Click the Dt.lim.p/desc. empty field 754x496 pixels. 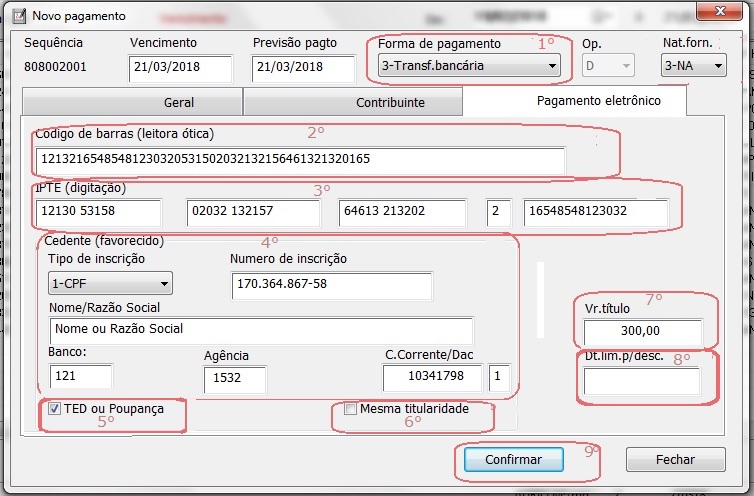pyautogui.click(x=641, y=381)
